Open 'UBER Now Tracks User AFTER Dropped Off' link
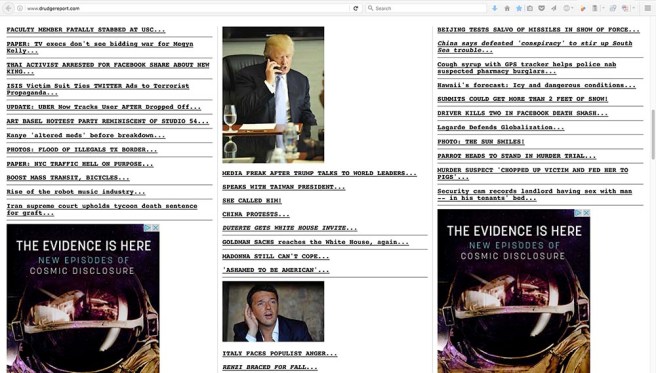Screen dimensions: 656x373 (104, 107)
